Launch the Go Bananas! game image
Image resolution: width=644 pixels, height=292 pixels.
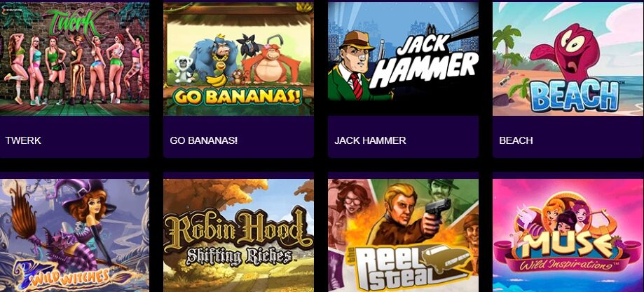[x=238, y=59]
